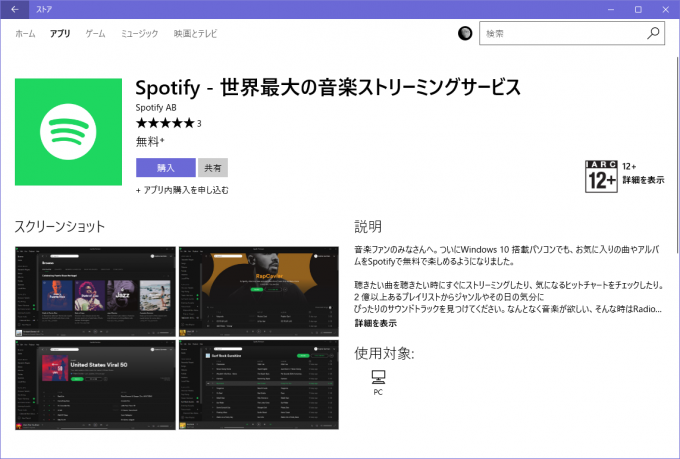Click + アプリ内購入を申し込む text
Image resolution: width=680 pixels, height=459 pixels.
(182, 190)
